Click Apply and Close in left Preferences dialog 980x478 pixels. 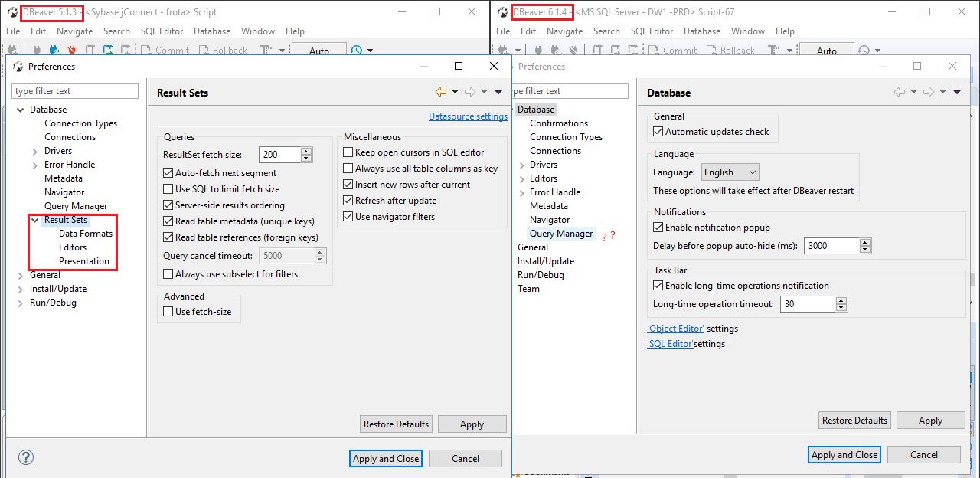click(x=386, y=458)
